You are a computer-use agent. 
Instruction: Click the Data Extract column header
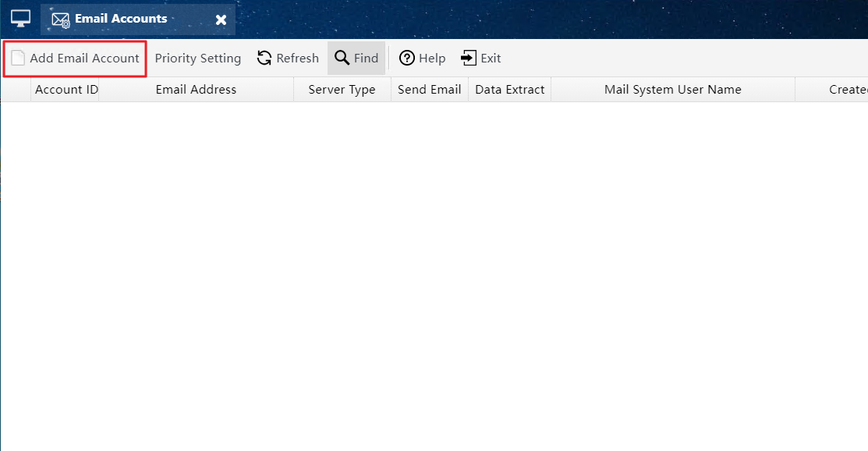(x=510, y=90)
